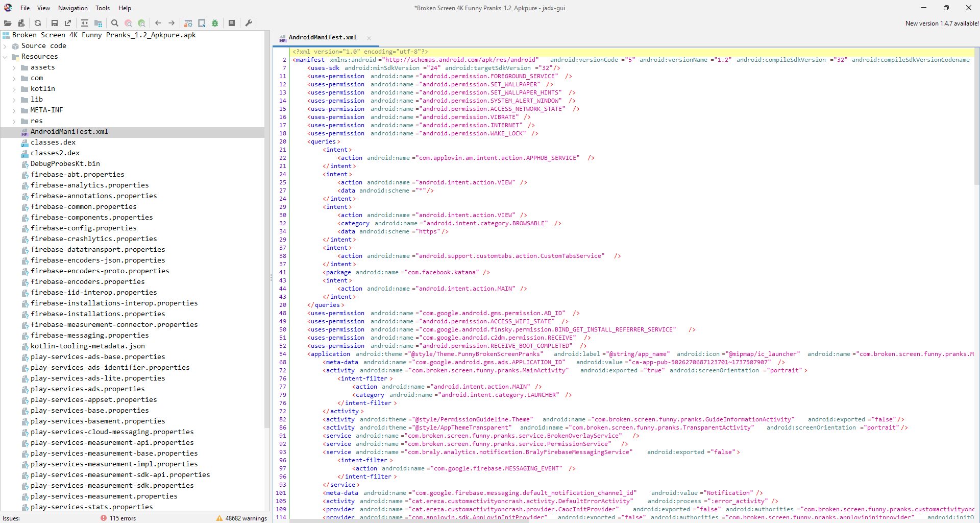Image resolution: width=980 pixels, height=523 pixels.
Task: Toggle the Flatten packages toolbar button
Action: coord(99,23)
